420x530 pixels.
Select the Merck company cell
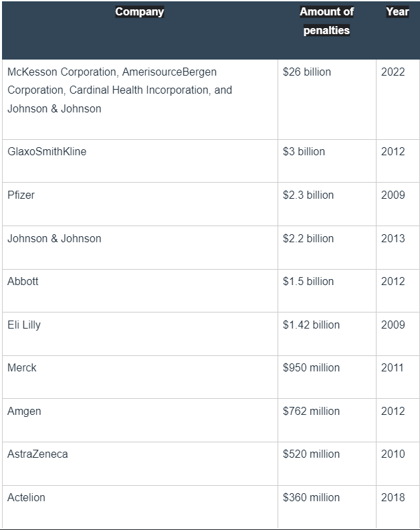[22, 367]
